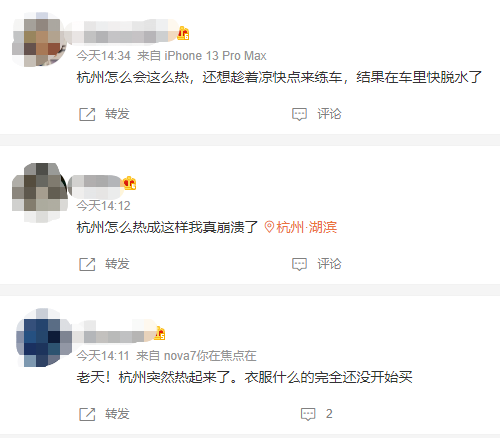Click the blurred username on first post
The height and width of the screenshot is (438, 500).
click(x=121, y=32)
